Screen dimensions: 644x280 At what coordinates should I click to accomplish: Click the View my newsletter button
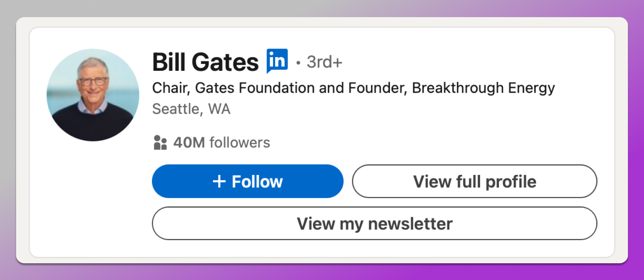(374, 223)
